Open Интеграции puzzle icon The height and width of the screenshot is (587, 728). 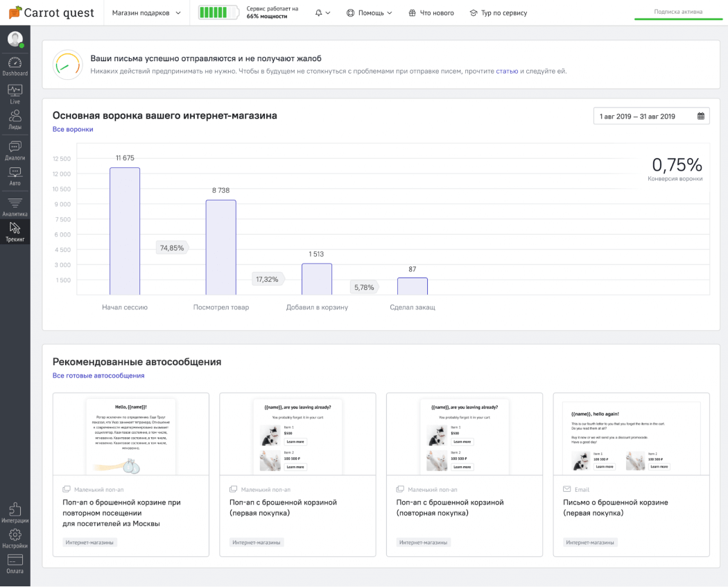coord(15,510)
